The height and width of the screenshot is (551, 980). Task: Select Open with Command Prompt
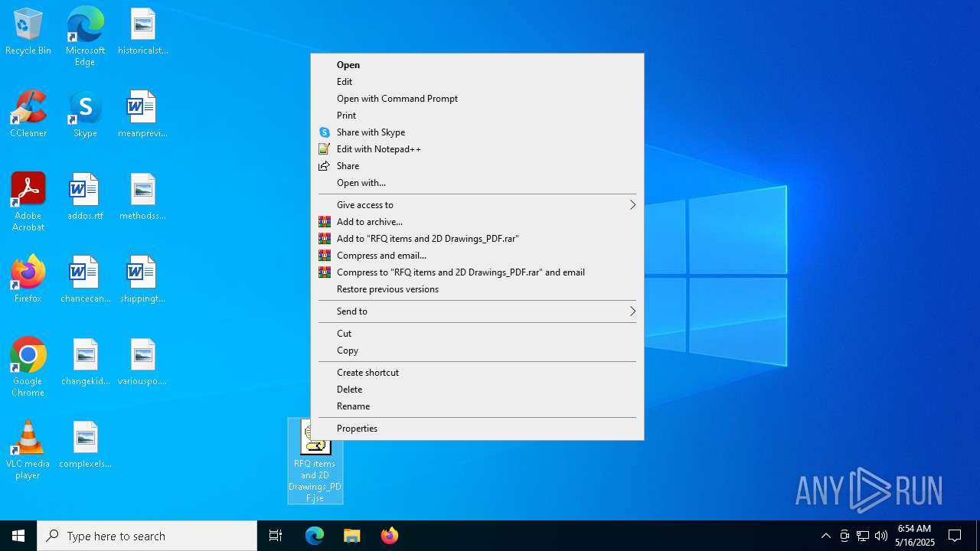(x=477, y=99)
